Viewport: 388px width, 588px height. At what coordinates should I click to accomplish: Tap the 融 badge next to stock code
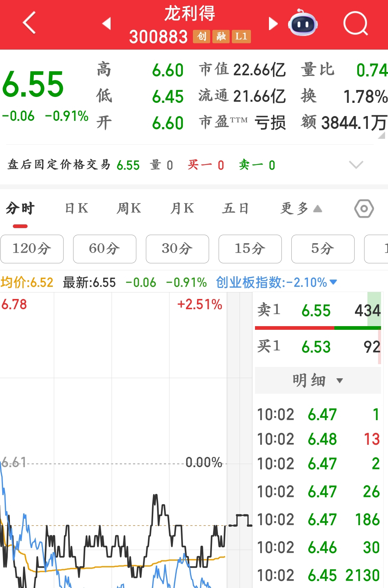(221, 36)
